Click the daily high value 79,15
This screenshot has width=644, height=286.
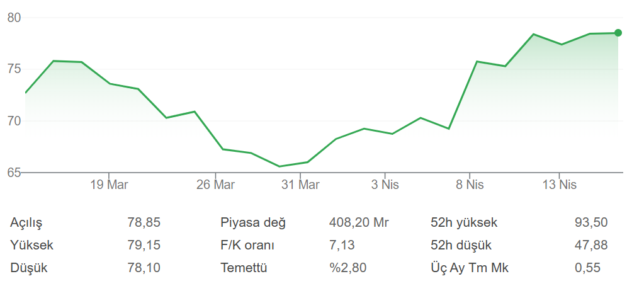[x=144, y=245]
